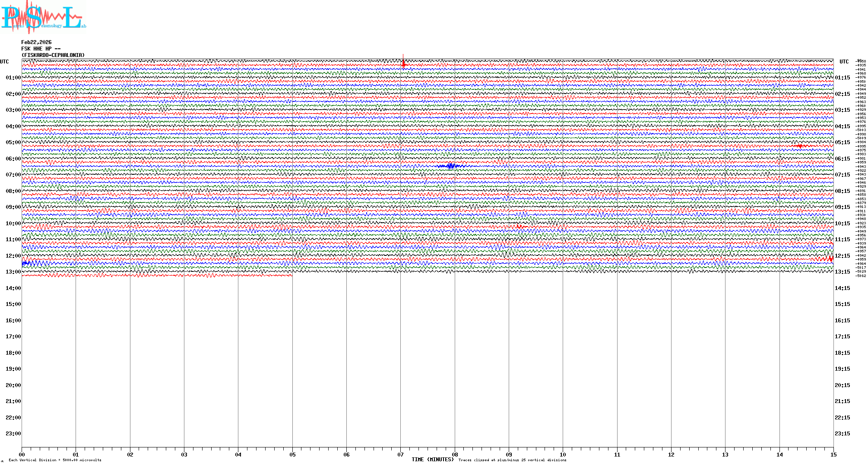The image size is (868, 466).
Task: Click the red spike event near minute 07
Action: click(x=403, y=65)
